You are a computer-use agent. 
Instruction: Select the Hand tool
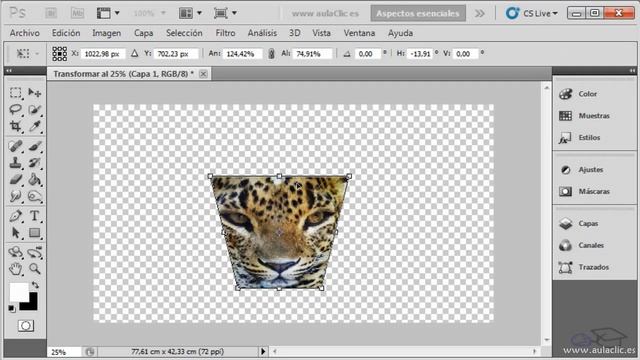coord(16,269)
